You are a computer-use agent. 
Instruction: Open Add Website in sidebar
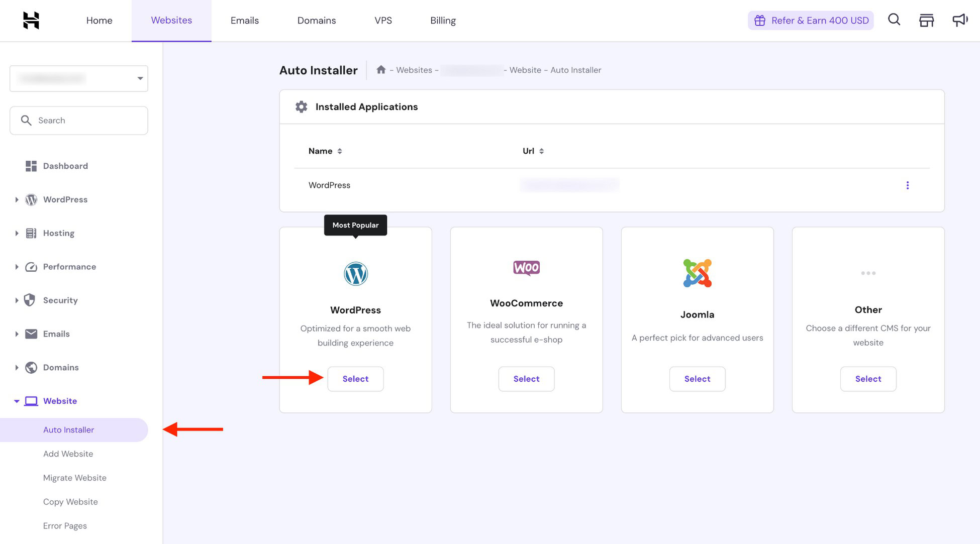point(68,454)
